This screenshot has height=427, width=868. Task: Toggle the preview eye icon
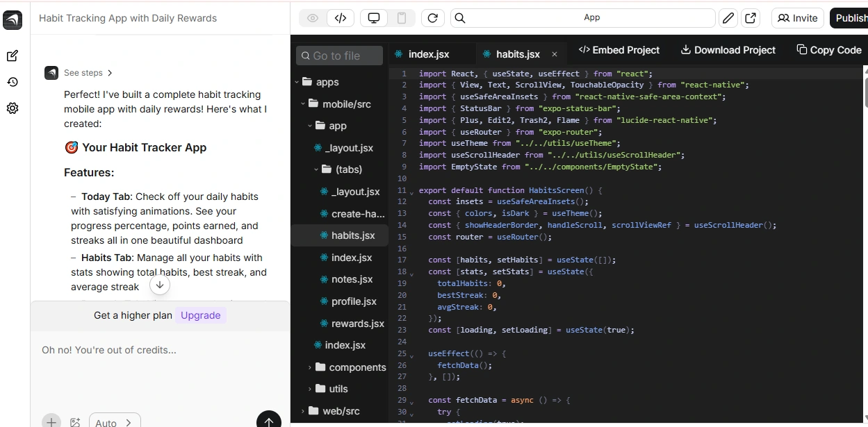coord(312,17)
